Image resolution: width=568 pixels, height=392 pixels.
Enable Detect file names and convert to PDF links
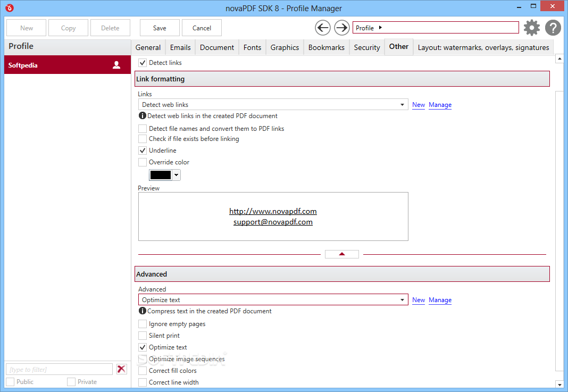[x=143, y=129]
